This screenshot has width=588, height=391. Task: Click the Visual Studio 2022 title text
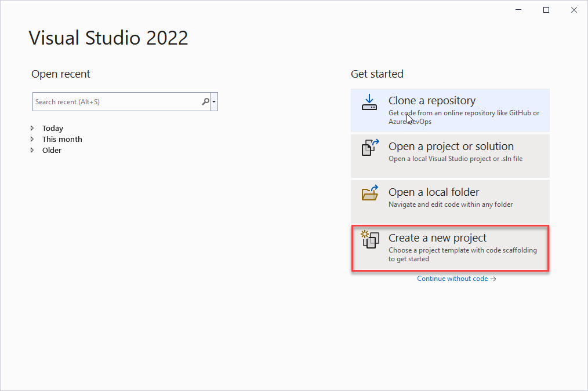coord(108,37)
